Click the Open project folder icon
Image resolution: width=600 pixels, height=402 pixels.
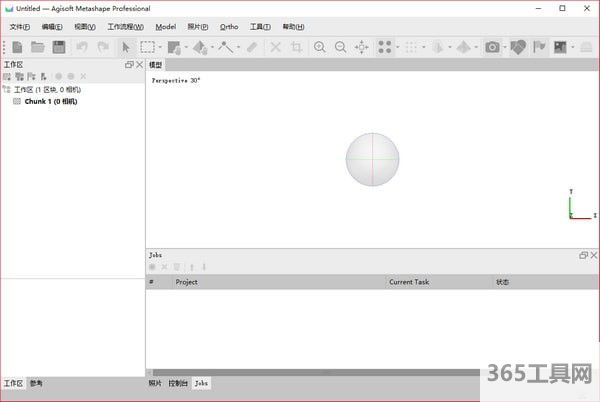38,47
